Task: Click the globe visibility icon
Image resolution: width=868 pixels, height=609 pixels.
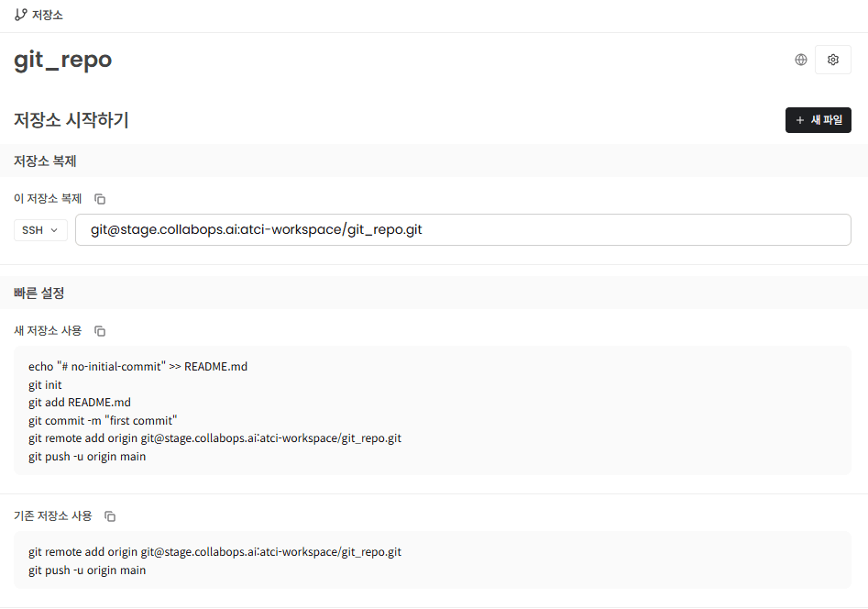Action: (800, 60)
